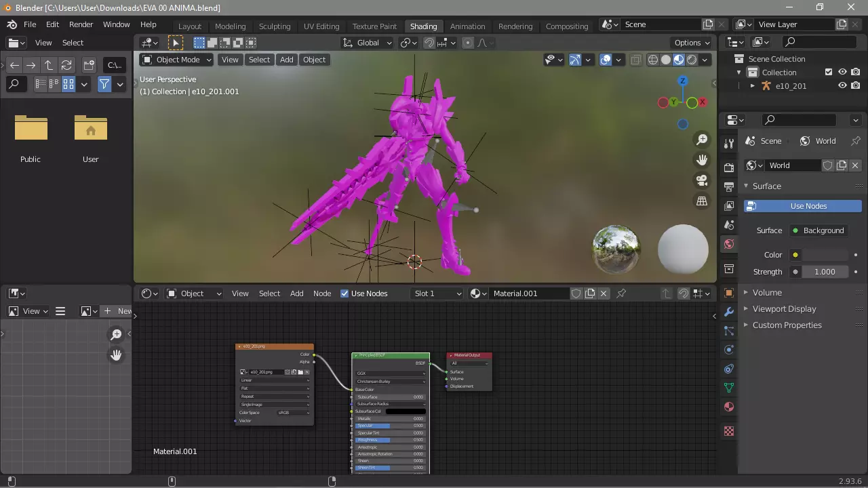Create new folder in file browser
The image size is (868, 488).
pos(89,65)
